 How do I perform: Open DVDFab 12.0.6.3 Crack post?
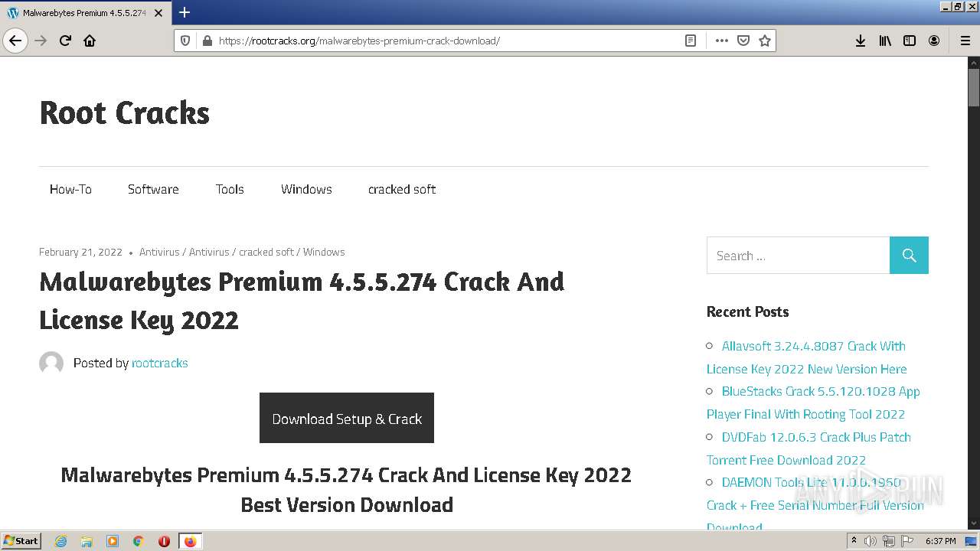pyautogui.click(x=808, y=448)
